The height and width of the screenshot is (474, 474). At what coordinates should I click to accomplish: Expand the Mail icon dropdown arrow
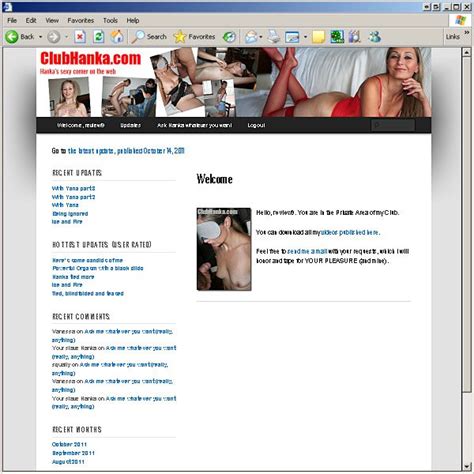[x=261, y=37]
